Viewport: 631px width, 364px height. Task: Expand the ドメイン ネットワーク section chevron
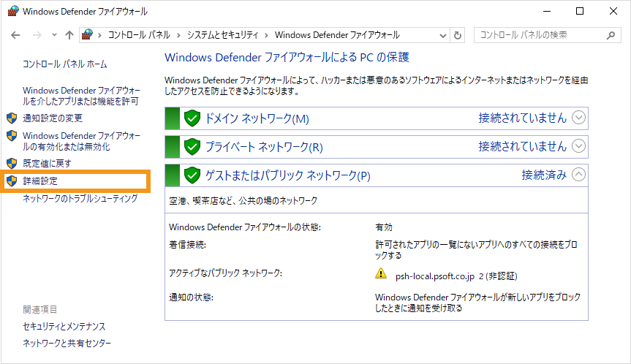tap(579, 118)
